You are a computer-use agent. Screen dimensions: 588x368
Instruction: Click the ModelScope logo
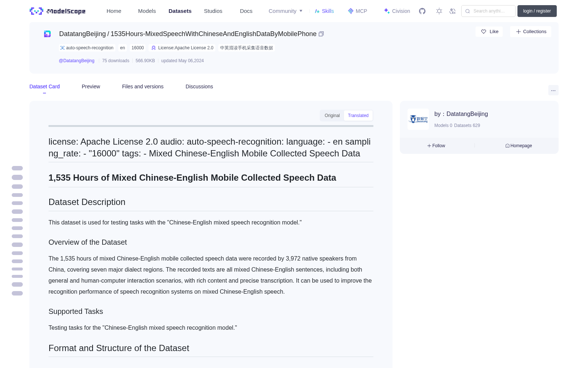click(x=58, y=11)
